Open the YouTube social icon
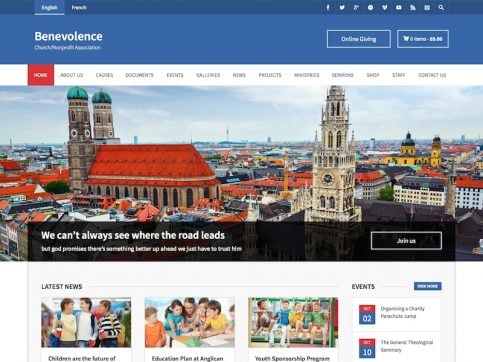 click(399, 7)
